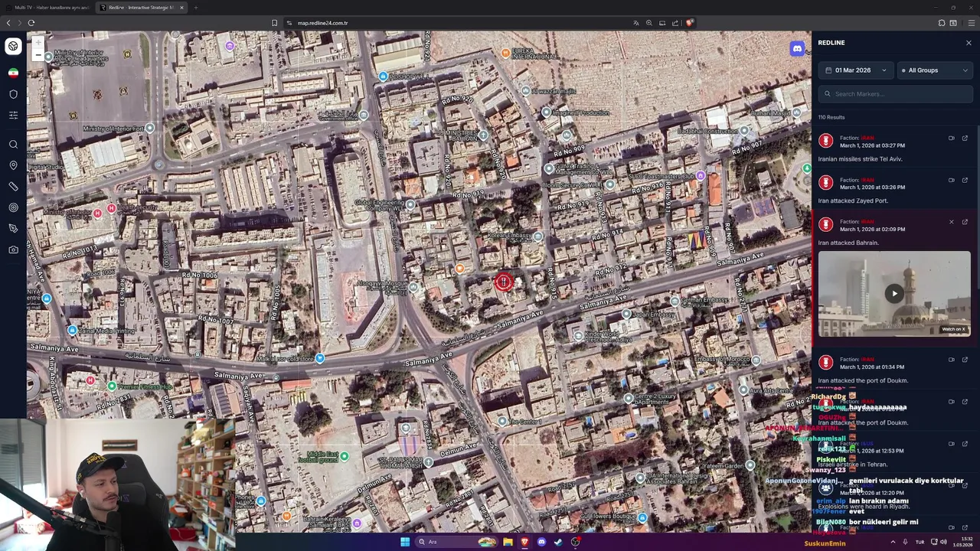The width and height of the screenshot is (980, 551).
Task: Go back in browser history
Action: (8, 23)
